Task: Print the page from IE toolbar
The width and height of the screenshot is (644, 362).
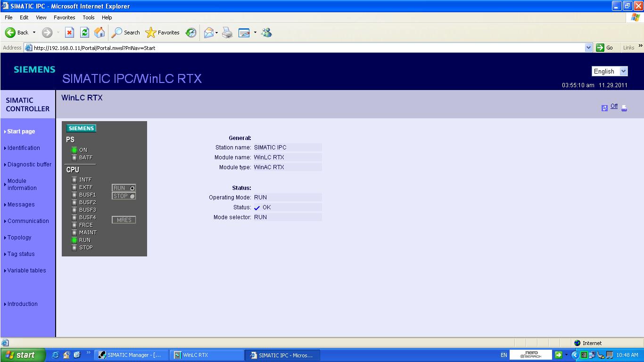Action: [x=227, y=33]
